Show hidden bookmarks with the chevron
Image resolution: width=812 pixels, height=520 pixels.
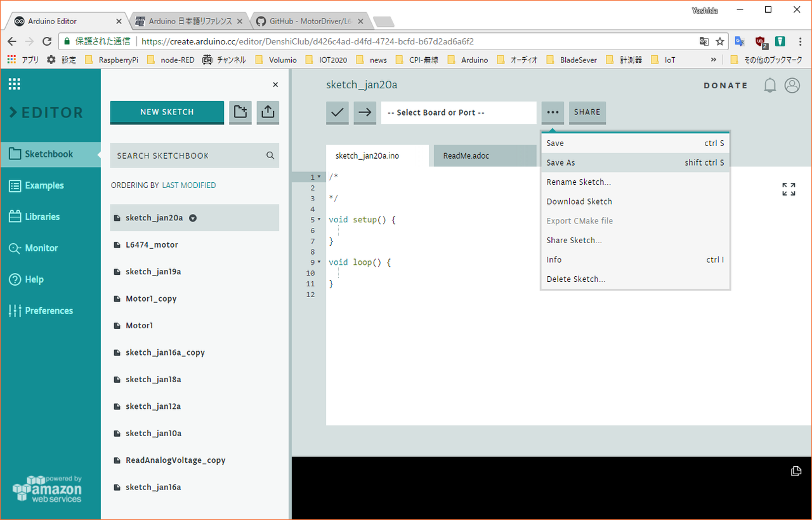coord(714,60)
